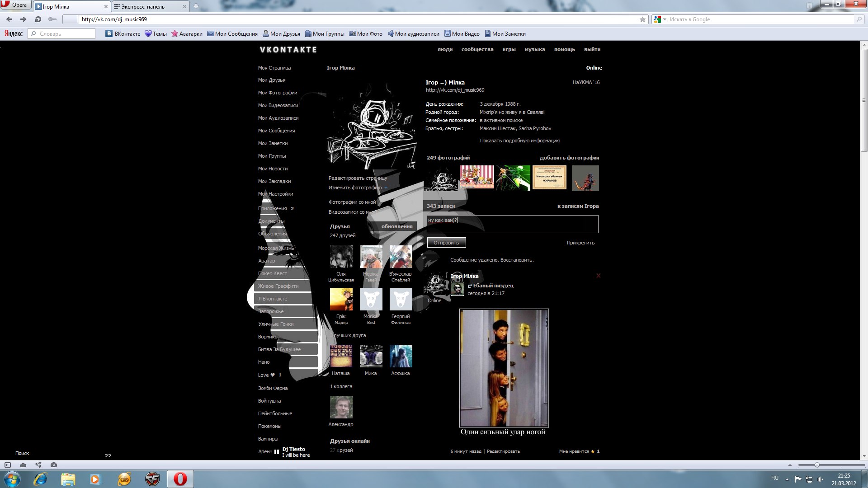Image resolution: width=868 pixels, height=488 pixels.
Task: Pause the Dj Tiesto track
Action: 277,452
